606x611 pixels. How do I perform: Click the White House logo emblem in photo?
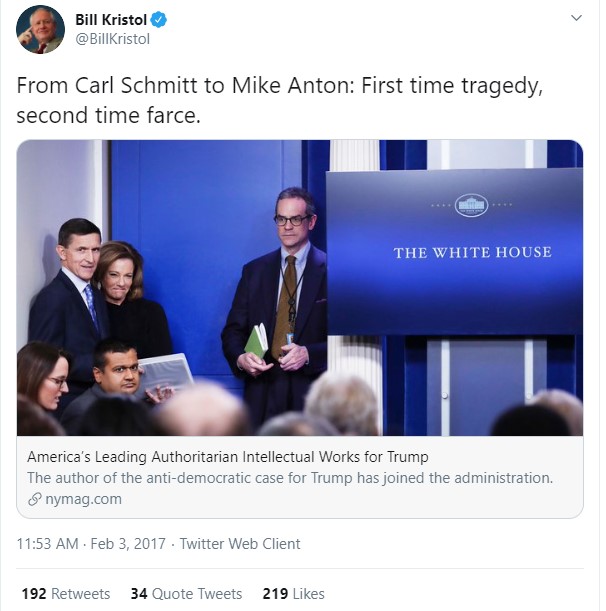coord(471,205)
